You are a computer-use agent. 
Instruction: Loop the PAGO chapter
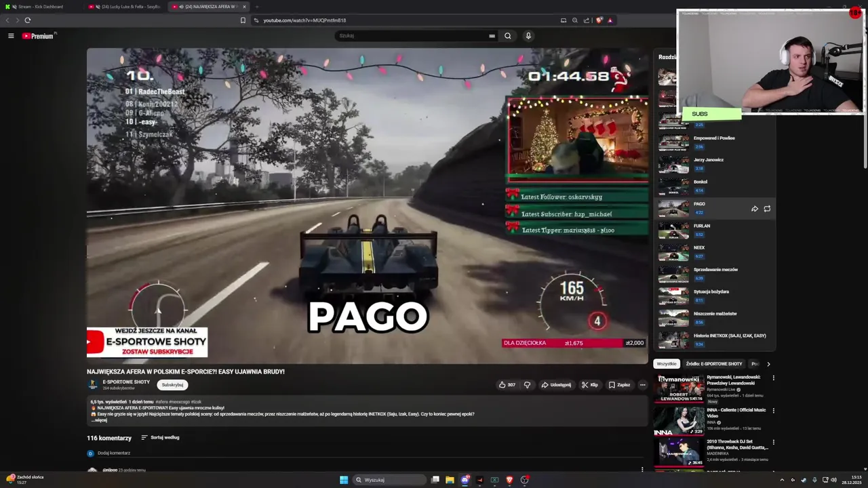pyautogui.click(x=767, y=209)
